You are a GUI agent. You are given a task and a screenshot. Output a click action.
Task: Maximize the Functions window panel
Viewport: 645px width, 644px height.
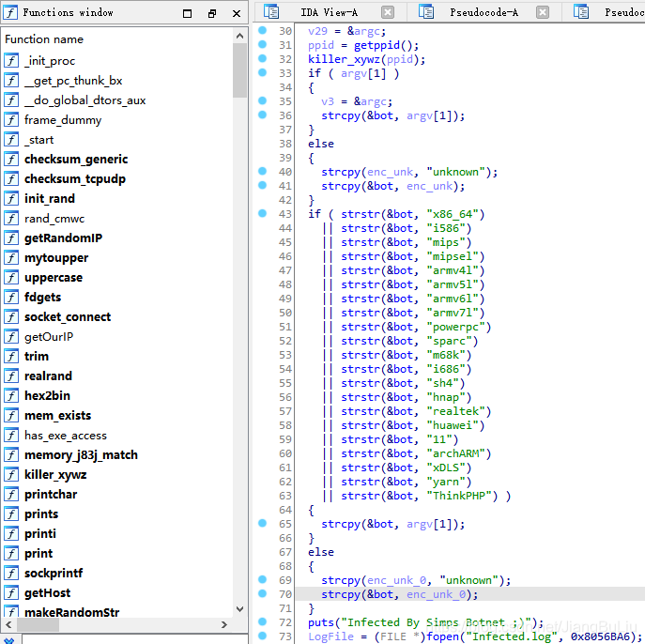[187, 13]
